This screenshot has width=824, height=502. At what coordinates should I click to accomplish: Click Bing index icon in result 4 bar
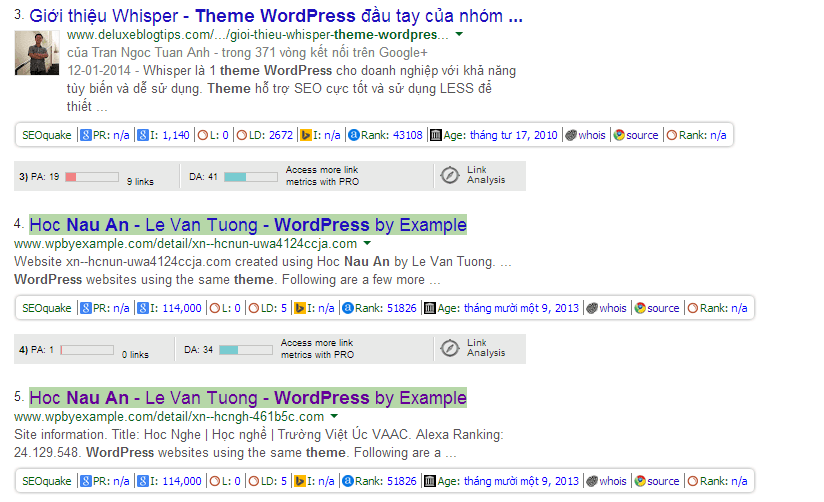[300, 308]
